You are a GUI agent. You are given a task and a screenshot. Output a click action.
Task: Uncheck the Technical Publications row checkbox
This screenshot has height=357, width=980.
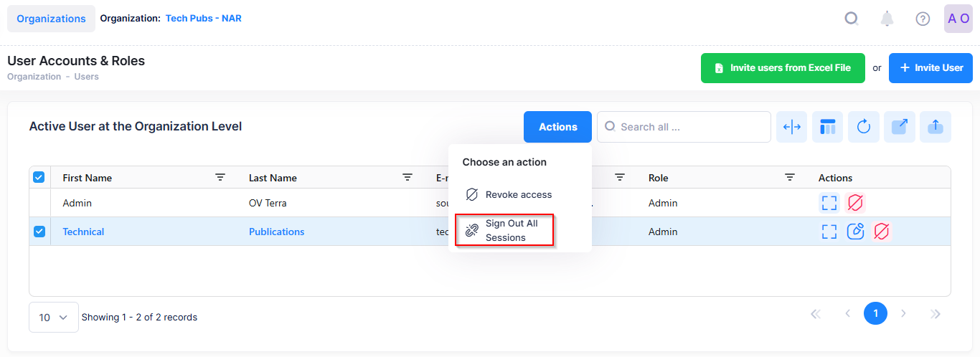(x=39, y=232)
